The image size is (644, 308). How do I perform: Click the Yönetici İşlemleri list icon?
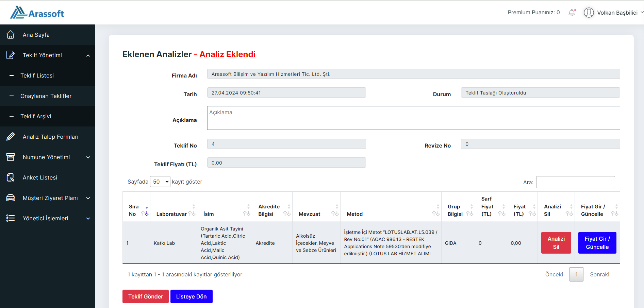pyautogui.click(x=11, y=218)
